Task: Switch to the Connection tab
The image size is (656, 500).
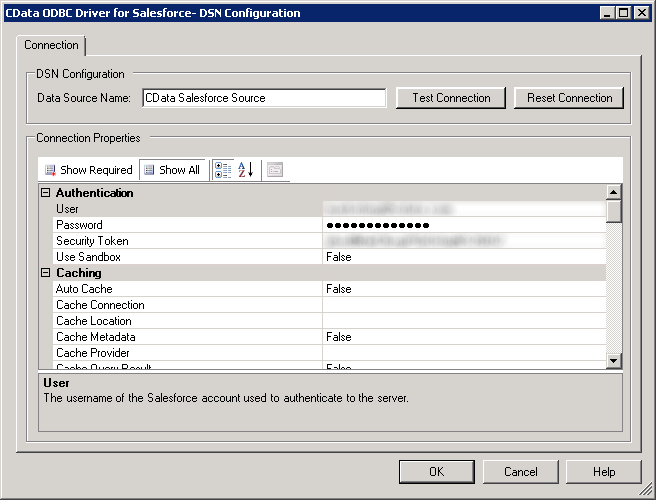Action: [x=51, y=45]
